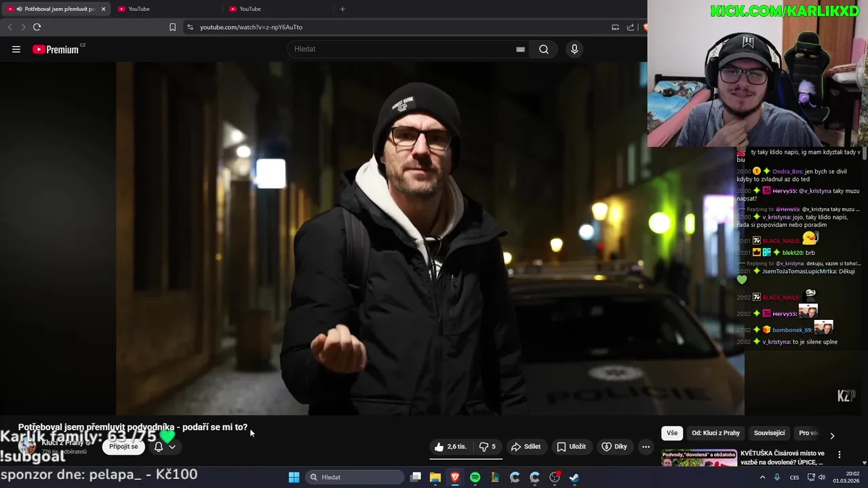Viewport: 868px width, 488px height.
Task: Open League of Legends taskbar icon
Action: [494, 477]
